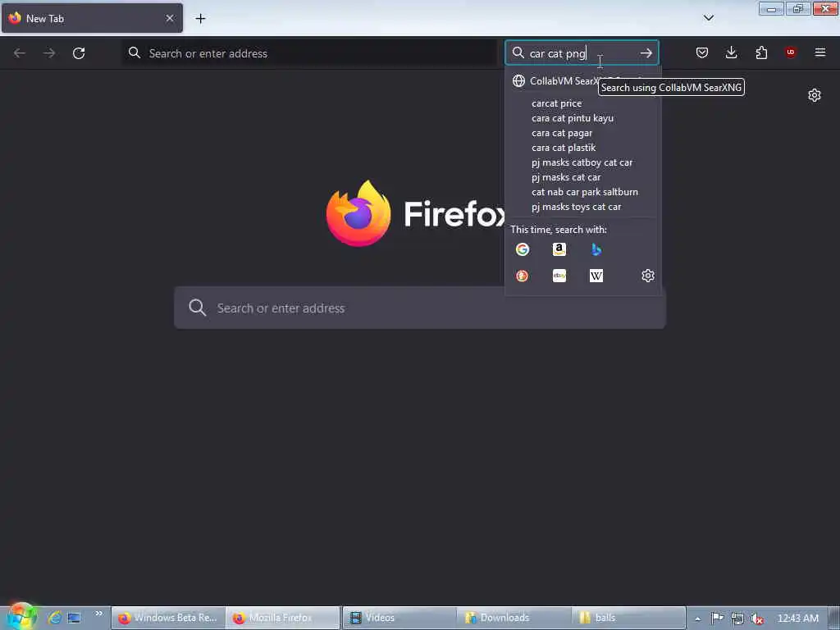Open the Videos taskbar window

[x=399, y=618]
